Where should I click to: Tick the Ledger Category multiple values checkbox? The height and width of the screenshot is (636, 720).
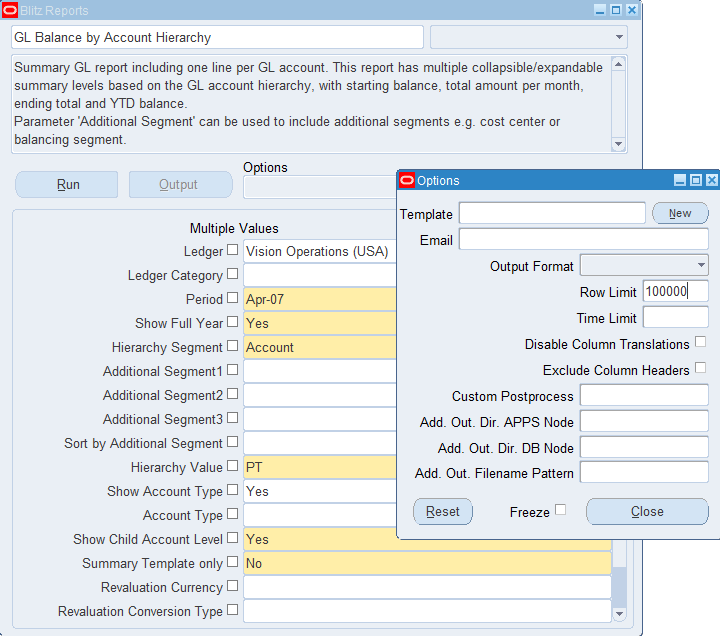click(x=233, y=273)
